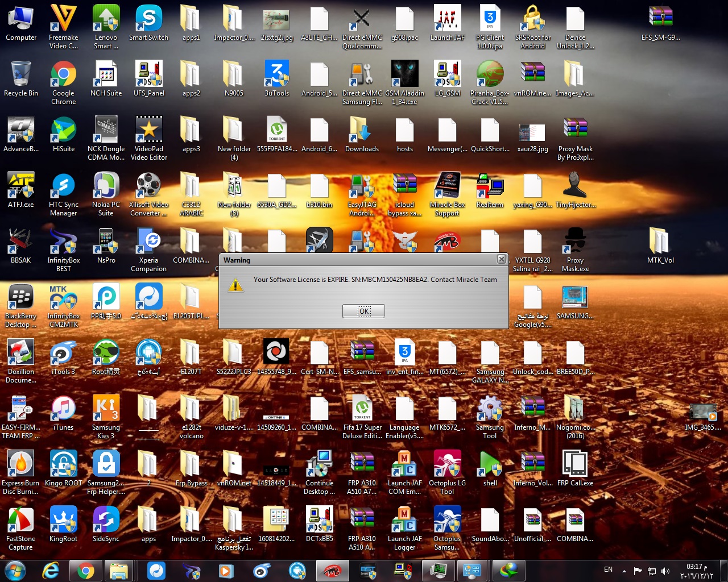
Task: Select the 3uTools desktop shortcut
Action: point(277,79)
